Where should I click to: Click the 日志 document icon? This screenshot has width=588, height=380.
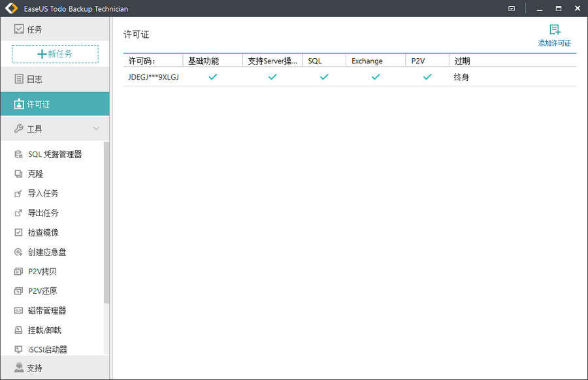(19, 79)
